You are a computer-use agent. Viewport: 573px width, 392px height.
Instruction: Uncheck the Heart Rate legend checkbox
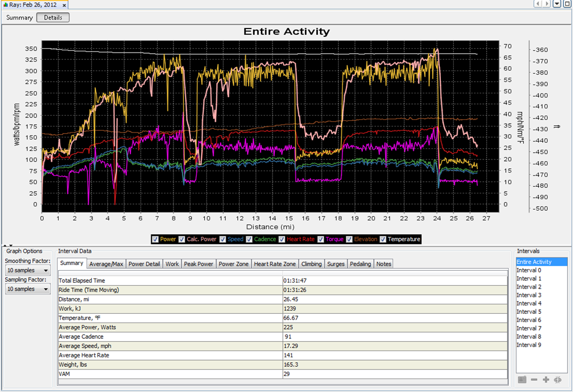click(282, 239)
